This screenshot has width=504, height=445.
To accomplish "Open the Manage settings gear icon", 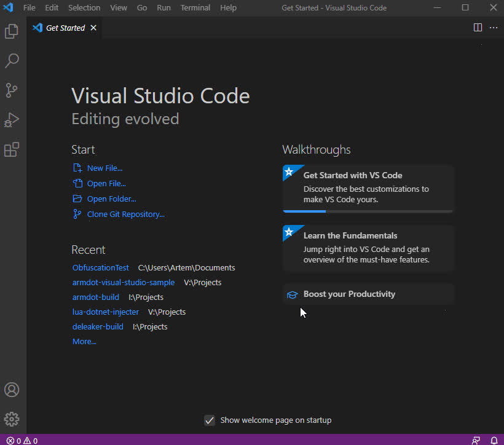I will click(x=12, y=419).
